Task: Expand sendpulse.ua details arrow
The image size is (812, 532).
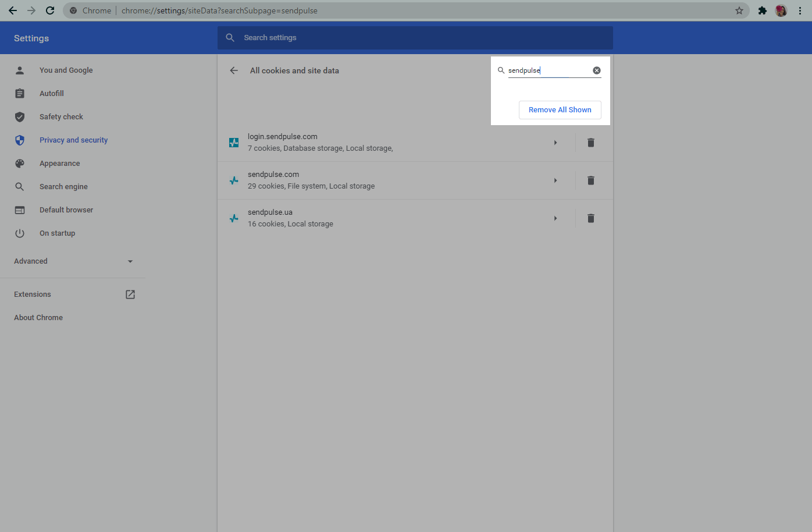Action: [555, 218]
